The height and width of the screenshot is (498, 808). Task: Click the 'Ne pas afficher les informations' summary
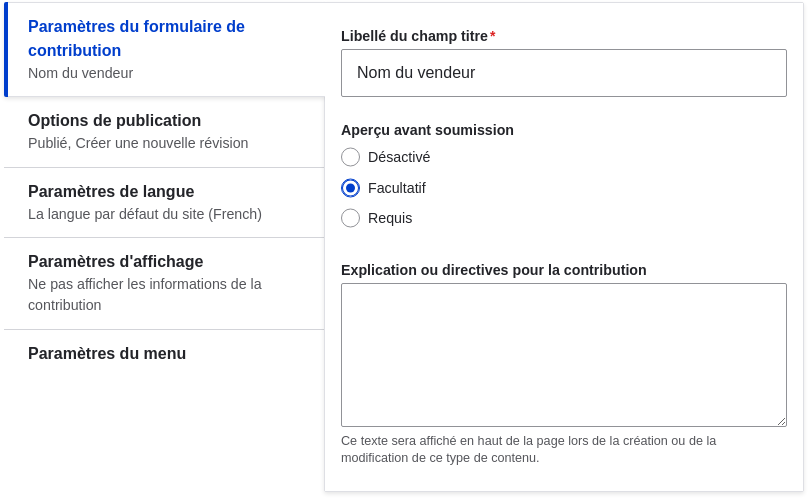[145, 294]
